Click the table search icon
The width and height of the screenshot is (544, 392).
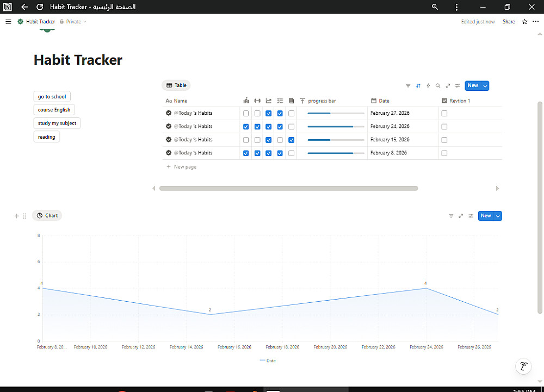click(438, 85)
